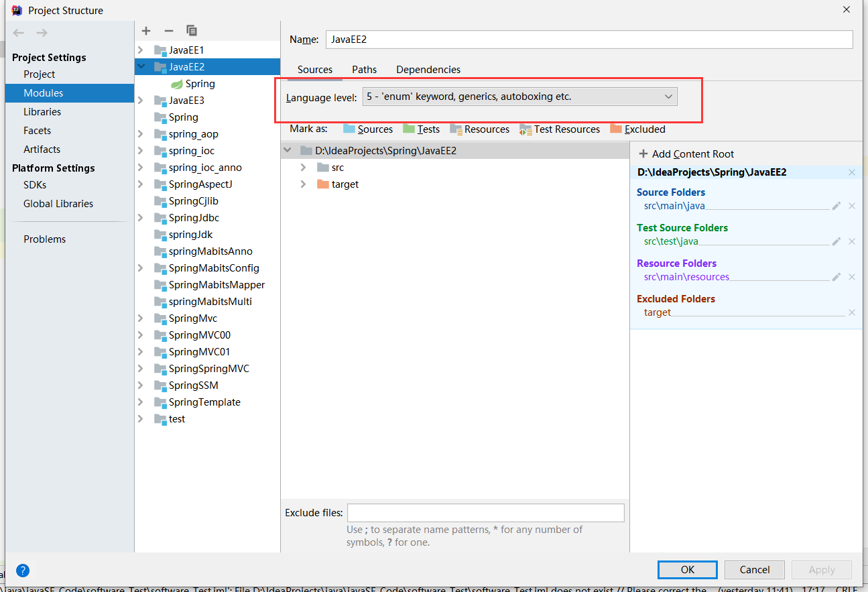Open the Problems section
Image resolution: width=868 pixels, height=592 pixels.
pos(44,239)
